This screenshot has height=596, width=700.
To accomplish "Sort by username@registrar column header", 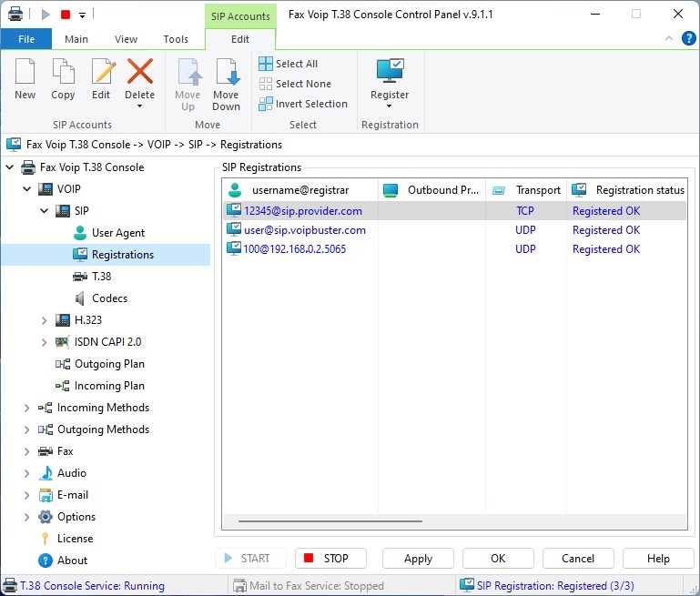I will pos(300,190).
